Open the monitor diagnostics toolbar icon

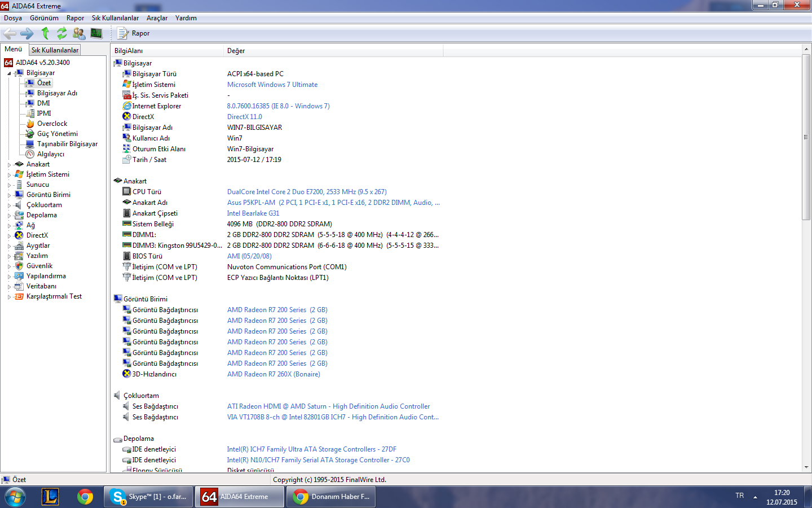tap(96, 33)
